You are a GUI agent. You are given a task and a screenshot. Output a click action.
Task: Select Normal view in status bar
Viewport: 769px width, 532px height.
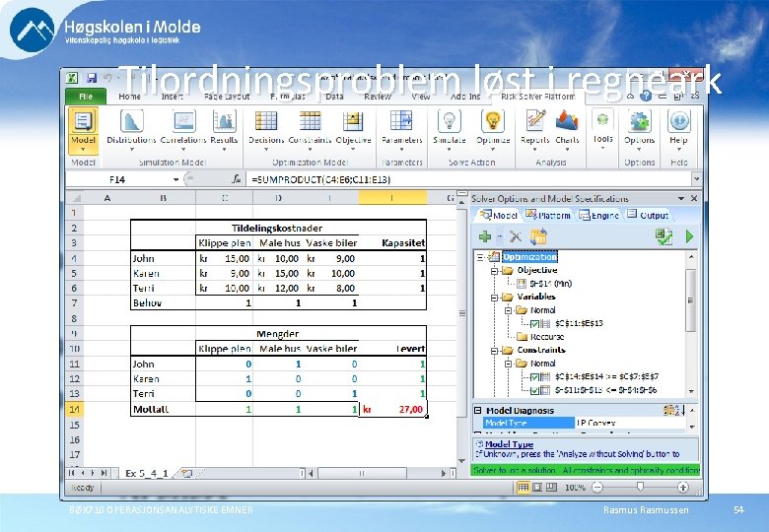coord(523,488)
